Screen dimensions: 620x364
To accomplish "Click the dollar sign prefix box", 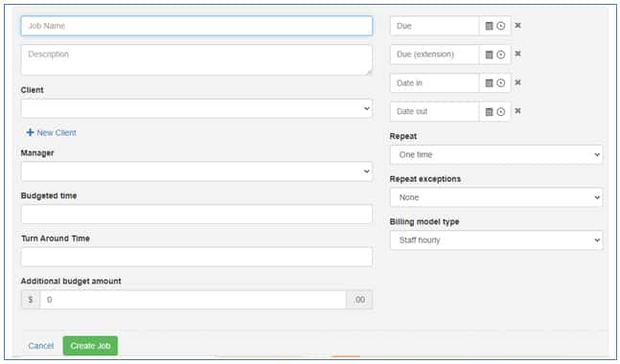I will [x=31, y=300].
